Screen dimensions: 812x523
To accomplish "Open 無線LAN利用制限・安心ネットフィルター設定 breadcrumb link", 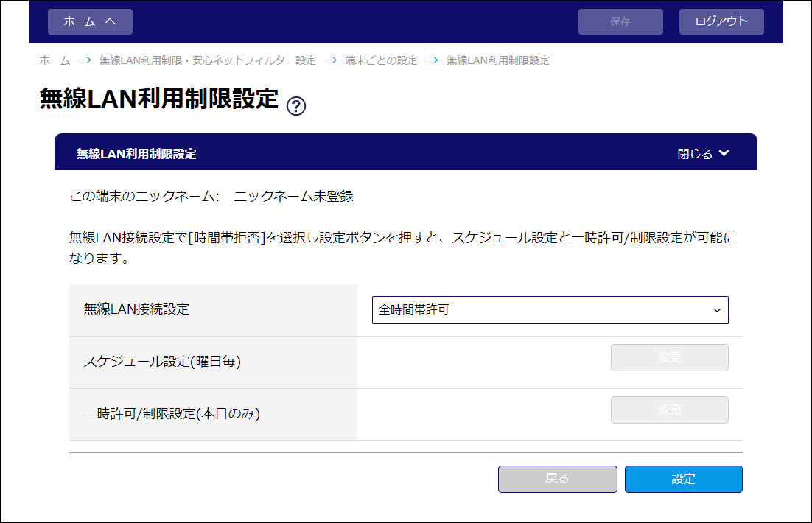I will coord(208,60).
